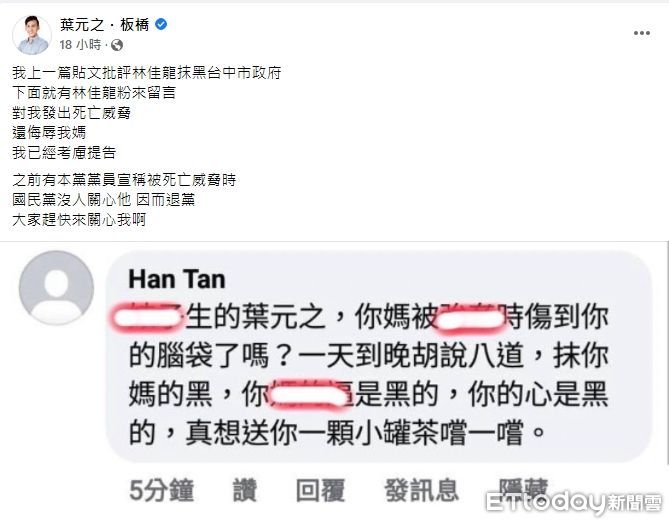Select 發訊息 to message the commenter
This screenshot has height=522, width=669.
coord(422,490)
